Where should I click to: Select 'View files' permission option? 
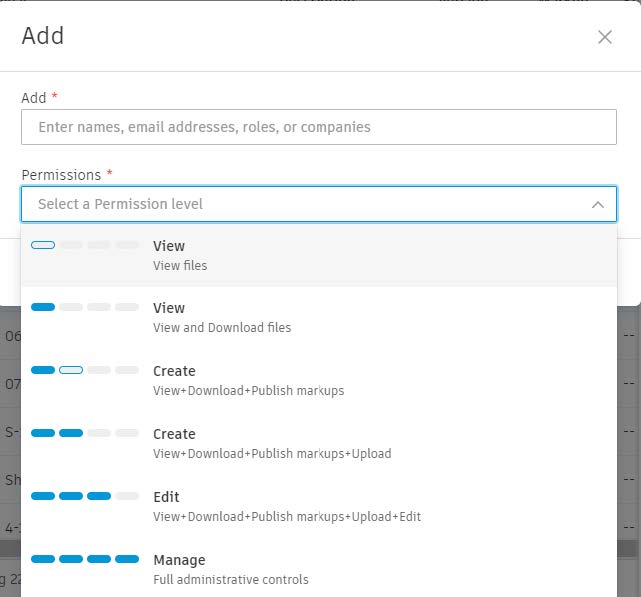[319, 256]
